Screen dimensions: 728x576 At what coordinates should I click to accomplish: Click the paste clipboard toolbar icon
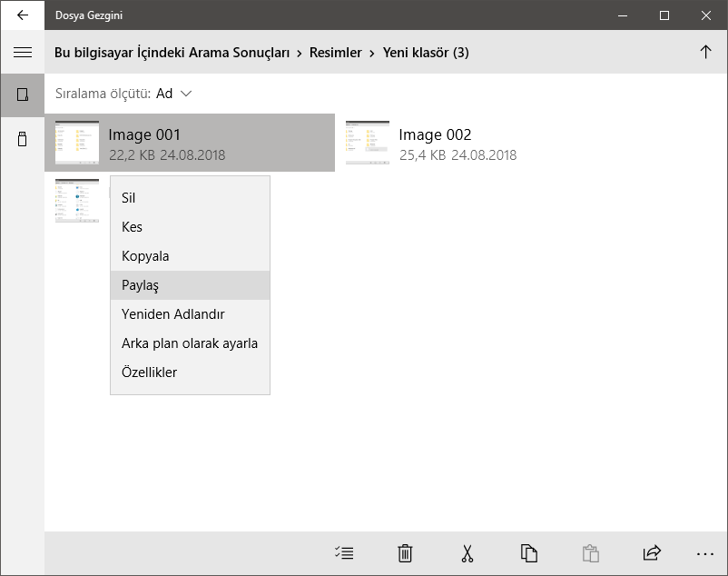tap(591, 553)
